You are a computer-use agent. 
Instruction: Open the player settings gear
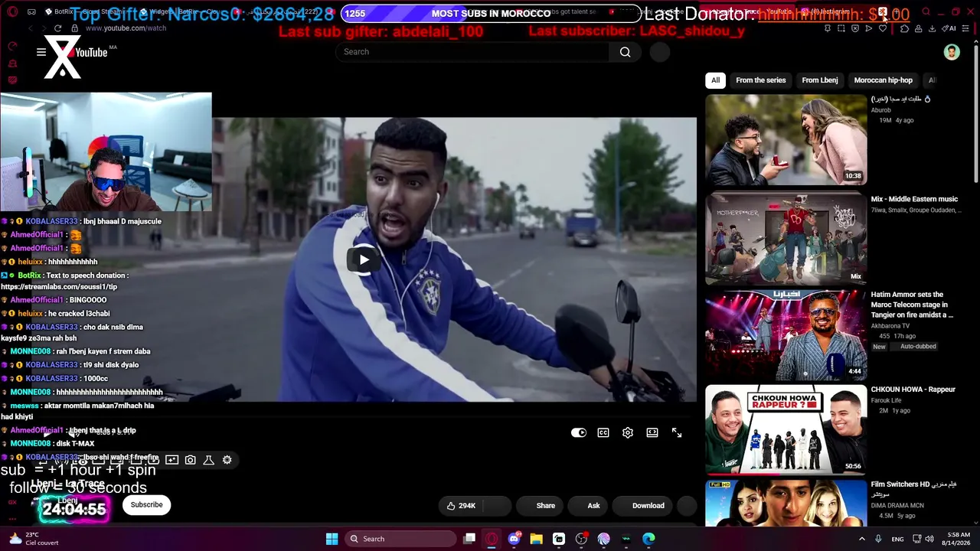click(x=628, y=432)
